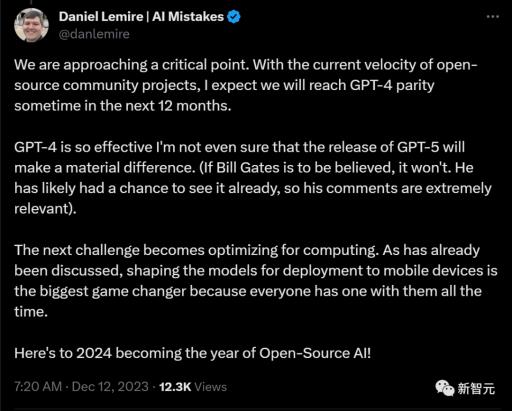Screen dimensions: 512x411
Task: Click the words 'GPT-4 parity' in the tweet
Action: click(392, 86)
